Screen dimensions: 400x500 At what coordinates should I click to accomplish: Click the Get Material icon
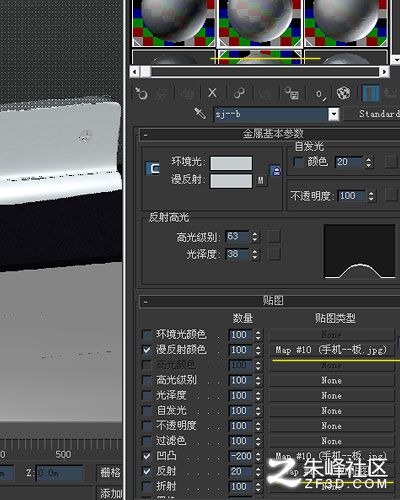[141, 93]
